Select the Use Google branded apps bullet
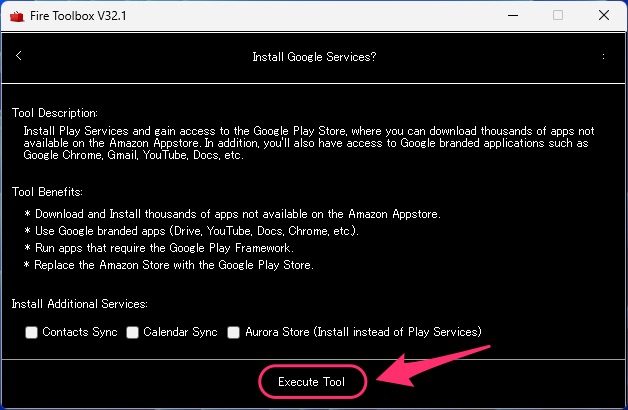628x410 pixels. pos(191,231)
